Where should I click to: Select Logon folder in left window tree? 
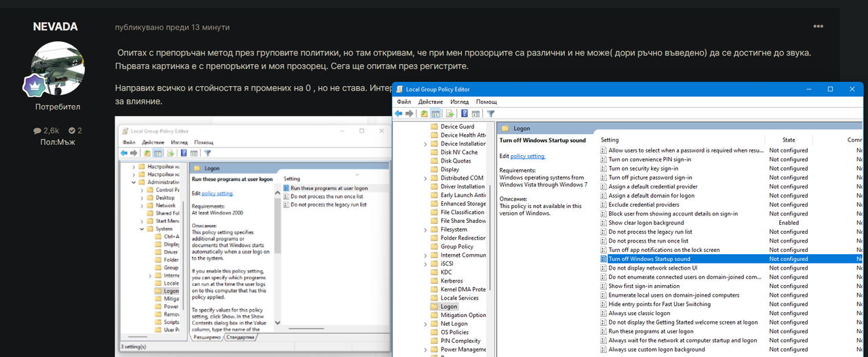tap(167, 291)
